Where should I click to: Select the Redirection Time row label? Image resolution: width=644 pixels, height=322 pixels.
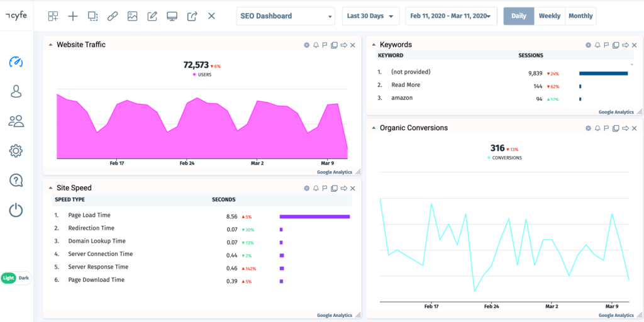[91, 228]
